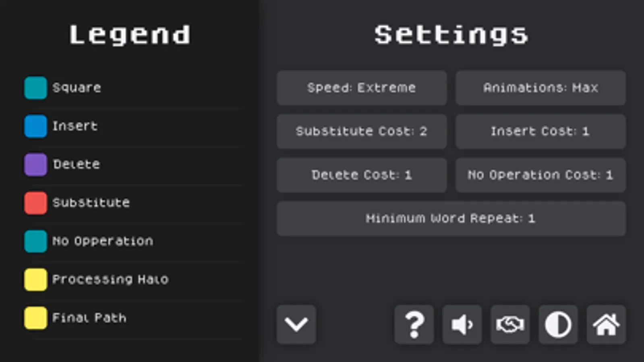
Task: Collapse settings with the down chevron
Action: click(296, 324)
